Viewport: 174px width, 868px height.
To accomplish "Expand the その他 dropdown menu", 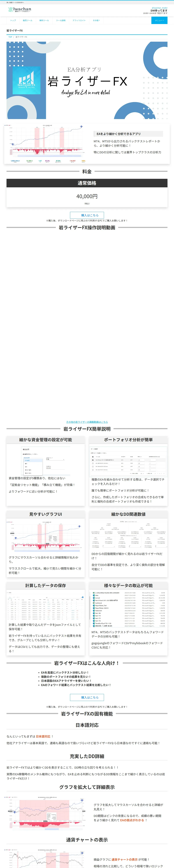I will pos(96,20).
